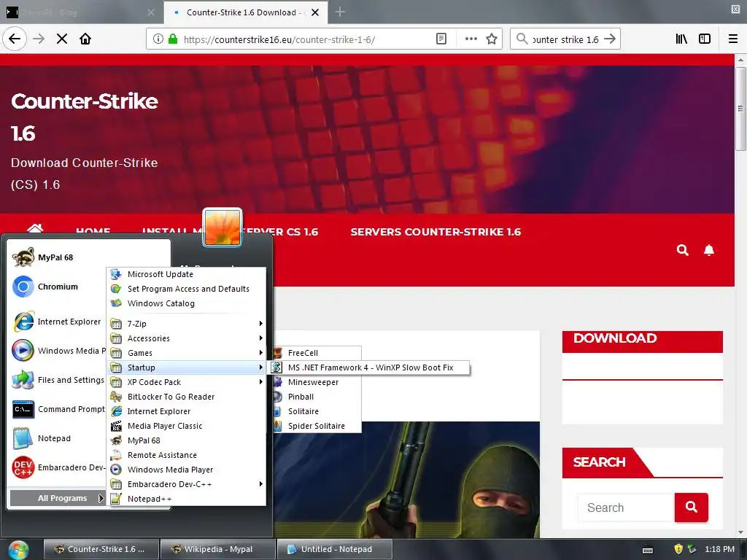The image size is (747, 560).
Task: Click the Search input field on website
Action: pyautogui.click(x=626, y=507)
